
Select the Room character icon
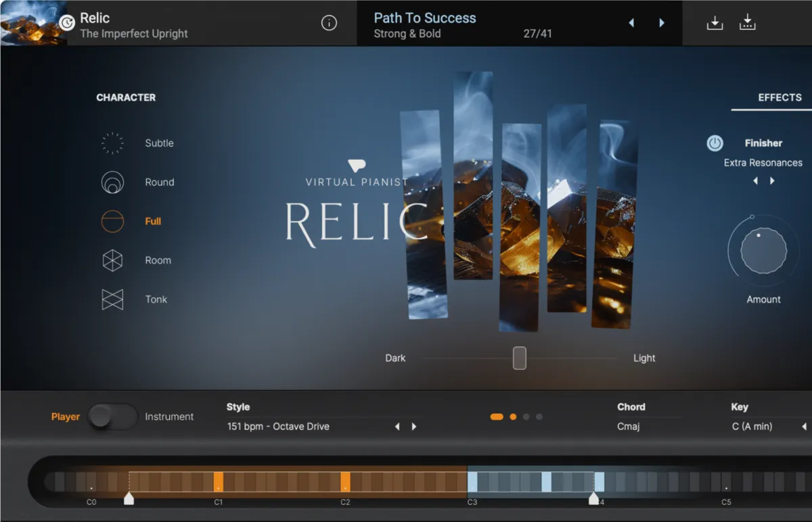tap(112, 260)
